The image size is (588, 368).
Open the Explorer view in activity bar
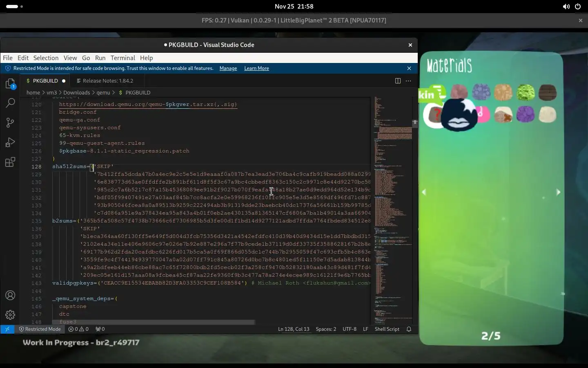pyautogui.click(x=10, y=84)
